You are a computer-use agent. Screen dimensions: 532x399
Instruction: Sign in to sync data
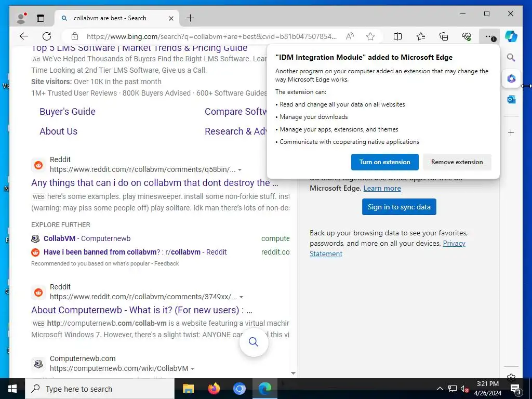399,207
